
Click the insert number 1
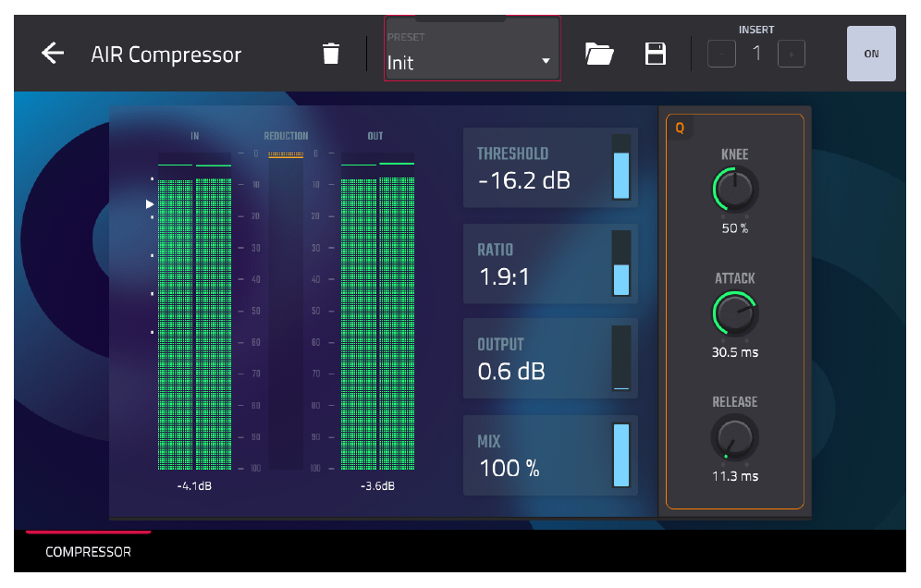756,54
